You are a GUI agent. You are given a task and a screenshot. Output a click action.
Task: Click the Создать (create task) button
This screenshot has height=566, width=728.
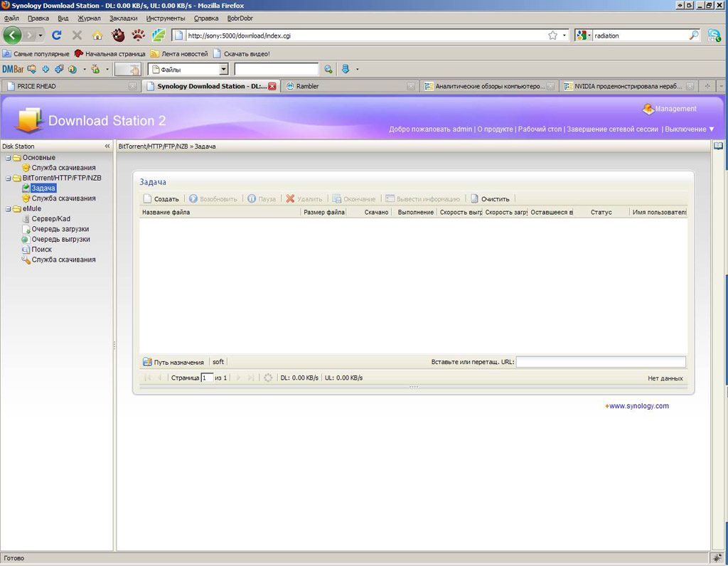(x=161, y=199)
